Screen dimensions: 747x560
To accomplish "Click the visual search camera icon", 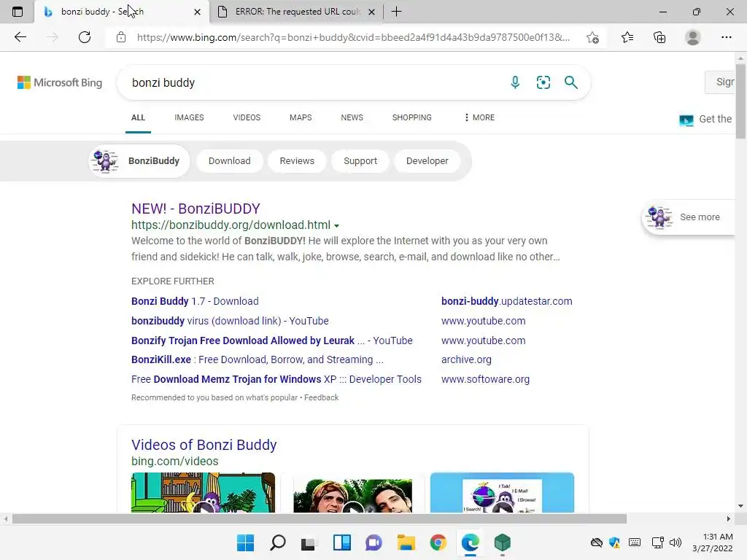I will [543, 82].
